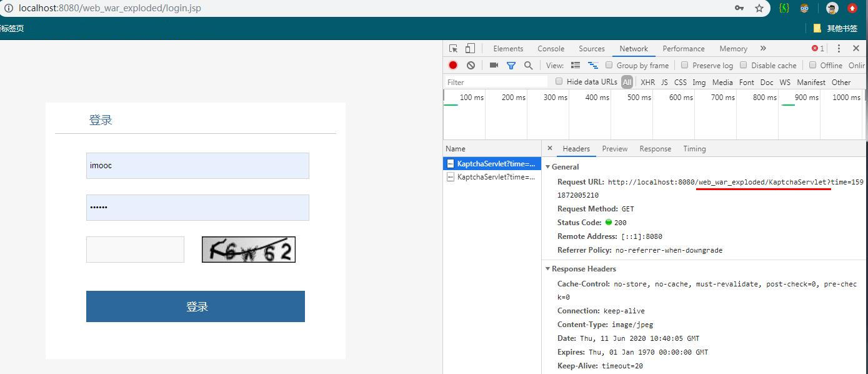Viewport: 868px width, 374px height.
Task: Click the username field containing imooc
Action: [x=197, y=166]
